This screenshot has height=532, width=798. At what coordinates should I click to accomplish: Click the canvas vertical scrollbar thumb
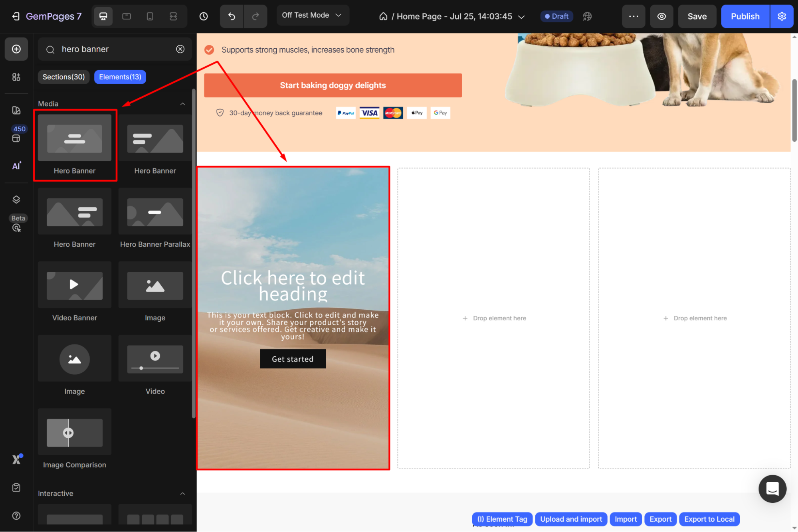[x=794, y=110]
